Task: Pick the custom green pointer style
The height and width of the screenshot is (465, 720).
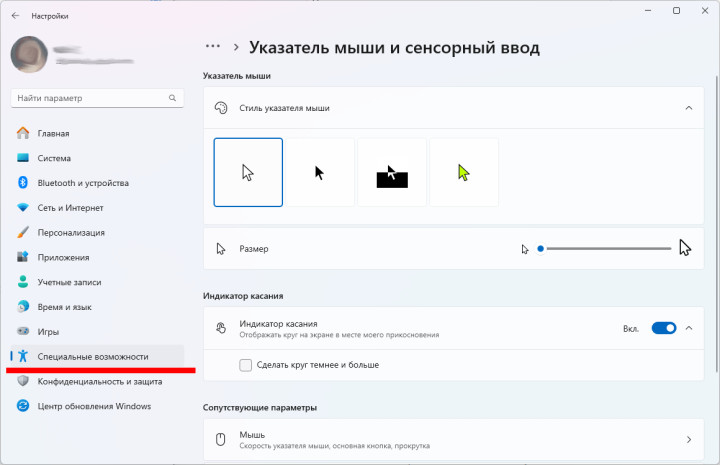Action: [x=464, y=172]
